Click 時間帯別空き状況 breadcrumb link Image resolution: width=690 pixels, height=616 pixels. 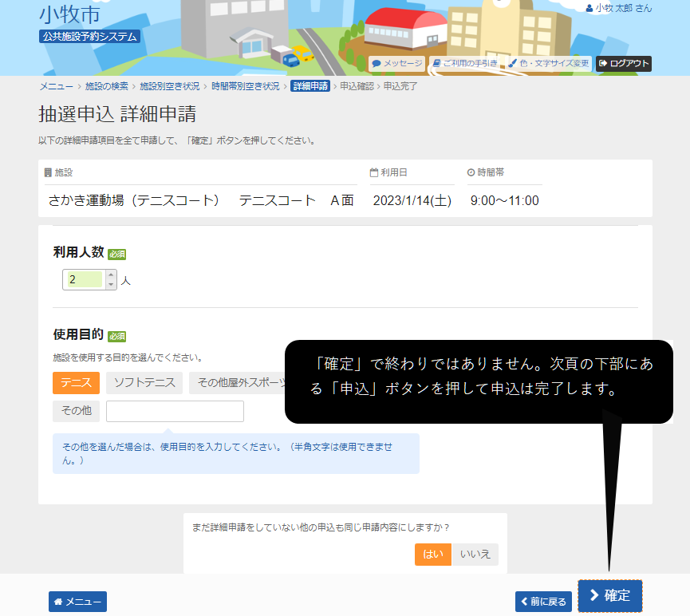point(245,85)
